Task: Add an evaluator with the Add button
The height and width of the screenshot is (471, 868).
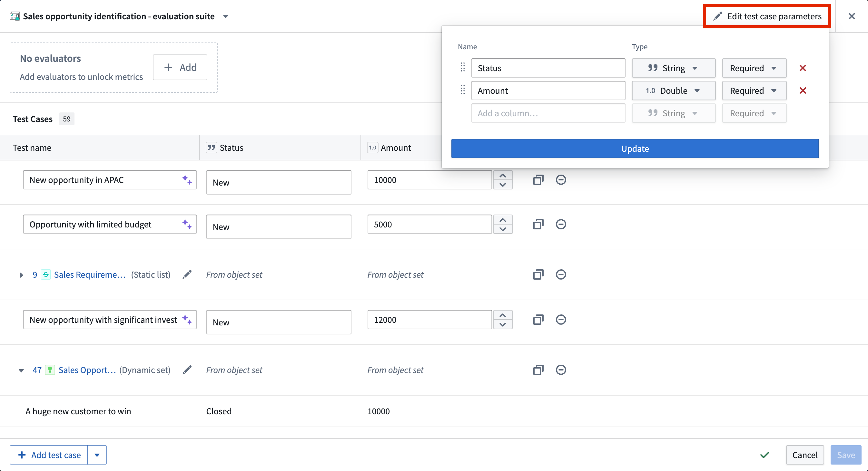Action: pos(180,67)
